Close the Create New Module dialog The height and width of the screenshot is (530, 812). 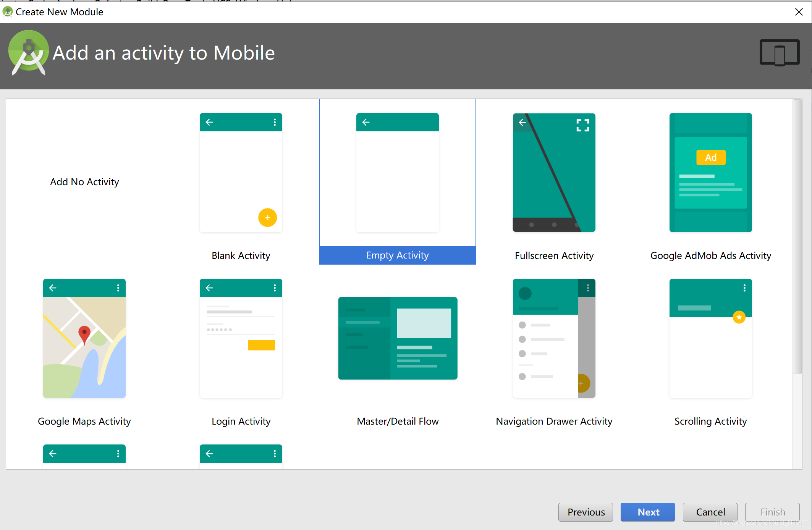click(799, 12)
